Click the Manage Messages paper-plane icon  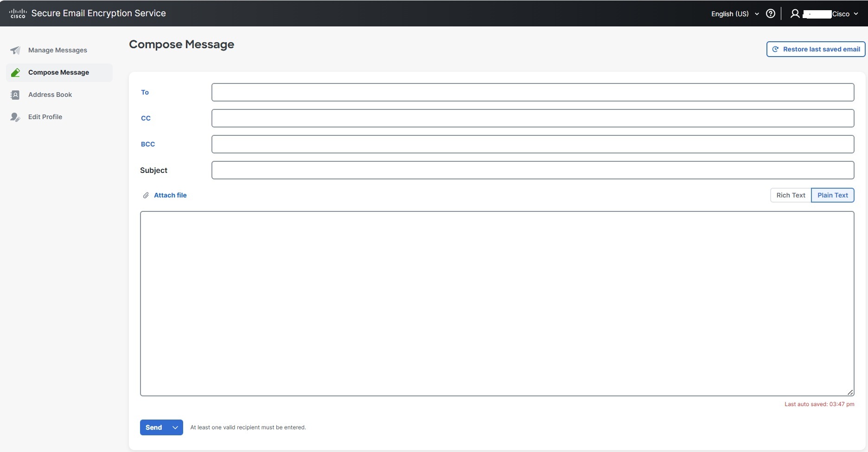pos(15,50)
